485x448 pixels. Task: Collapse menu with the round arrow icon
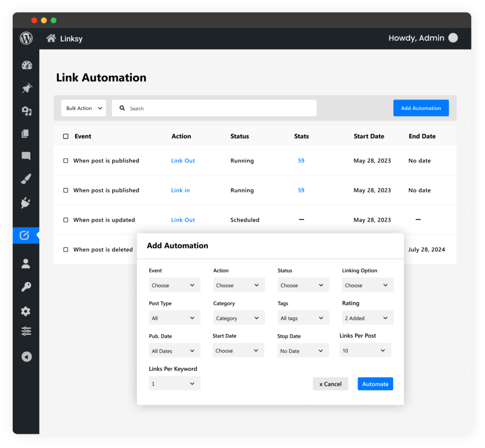[27, 357]
